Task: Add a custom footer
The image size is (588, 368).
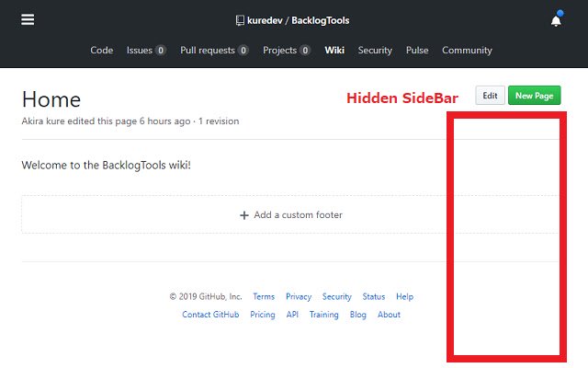Action: 290,214
